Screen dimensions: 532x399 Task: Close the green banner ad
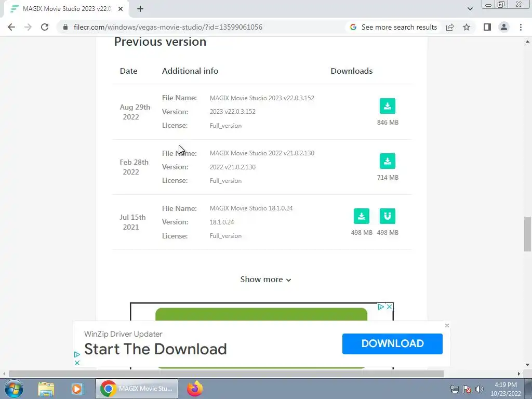tap(390, 307)
